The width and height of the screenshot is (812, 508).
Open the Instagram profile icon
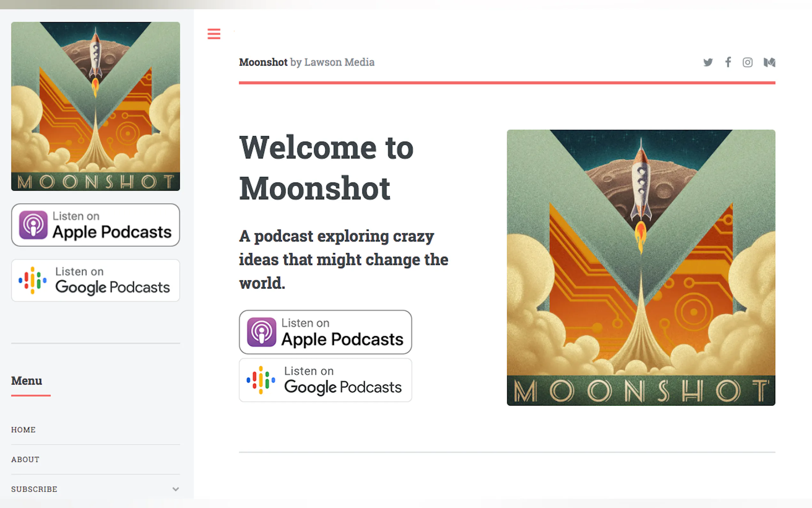click(747, 62)
